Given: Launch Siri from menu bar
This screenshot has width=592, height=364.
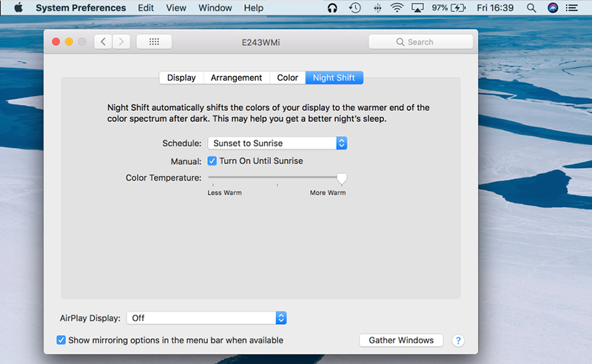Looking at the screenshot, I should click(x=553, y=8).
